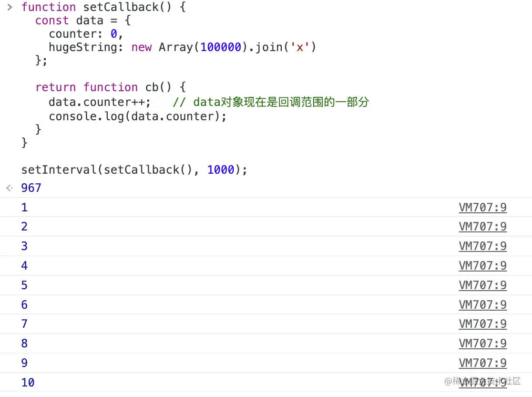Open VM707:9 source link for log output 3
The image size is (532, 397).
482,246
